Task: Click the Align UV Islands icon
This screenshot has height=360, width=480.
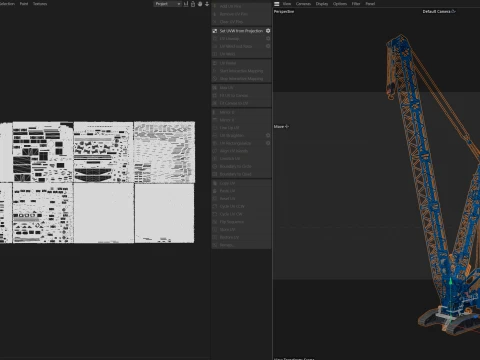Action: (x=215, y=151)
